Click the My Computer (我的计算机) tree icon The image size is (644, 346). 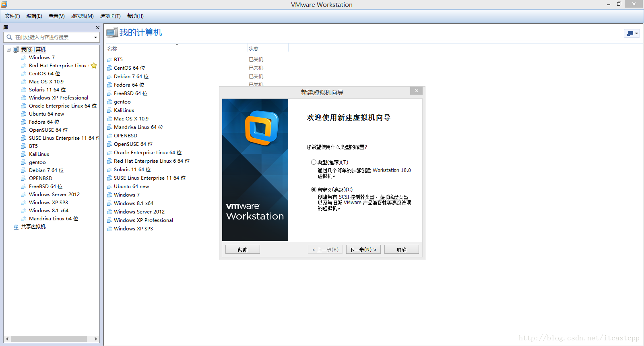[x=16, y=50]
